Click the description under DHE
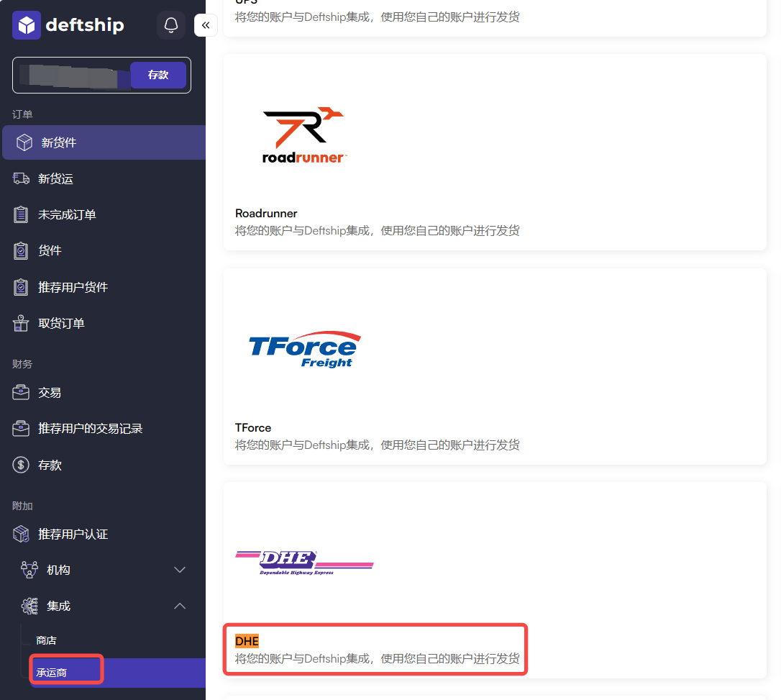This screenshot has height=700, width=781. pos(377,659)
